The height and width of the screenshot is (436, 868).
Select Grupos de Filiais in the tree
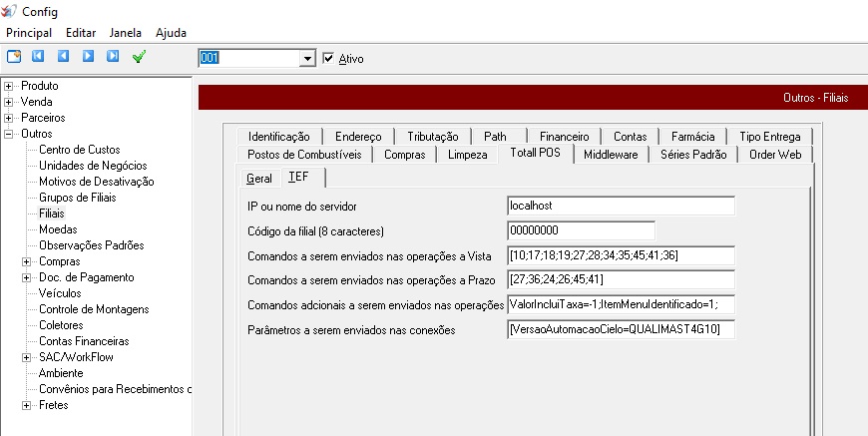click(x=78, y=198)
